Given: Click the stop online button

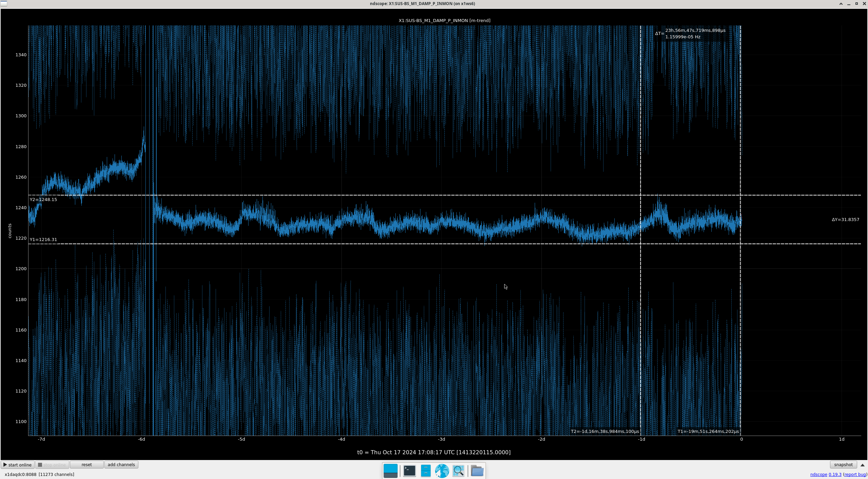Looking at the screenshot, I should tap(52, 465).
